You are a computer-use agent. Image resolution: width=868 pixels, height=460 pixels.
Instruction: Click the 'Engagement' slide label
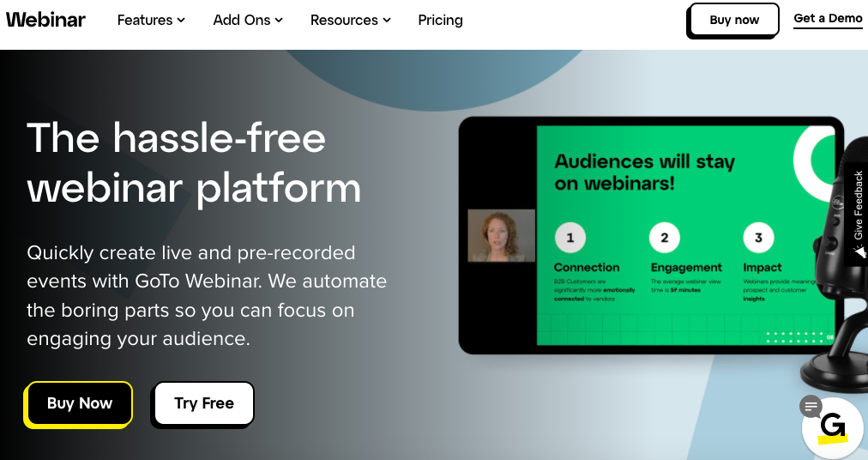(686, 268)
